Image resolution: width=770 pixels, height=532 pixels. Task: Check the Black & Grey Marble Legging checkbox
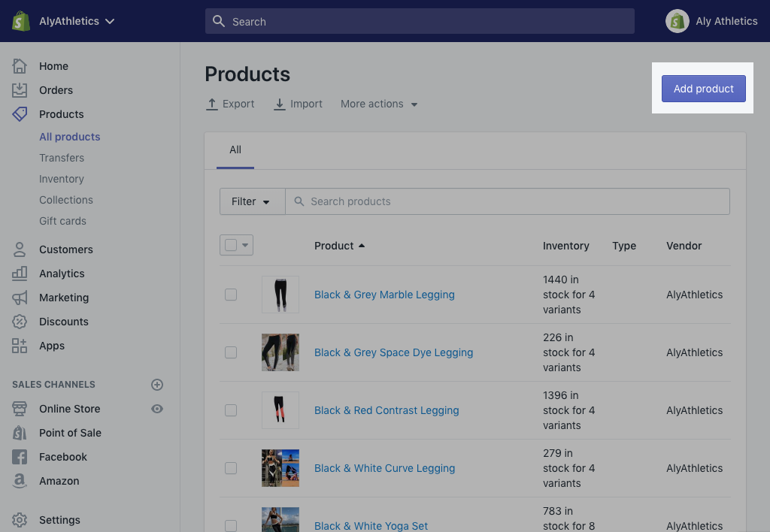(x=231, y=295)
